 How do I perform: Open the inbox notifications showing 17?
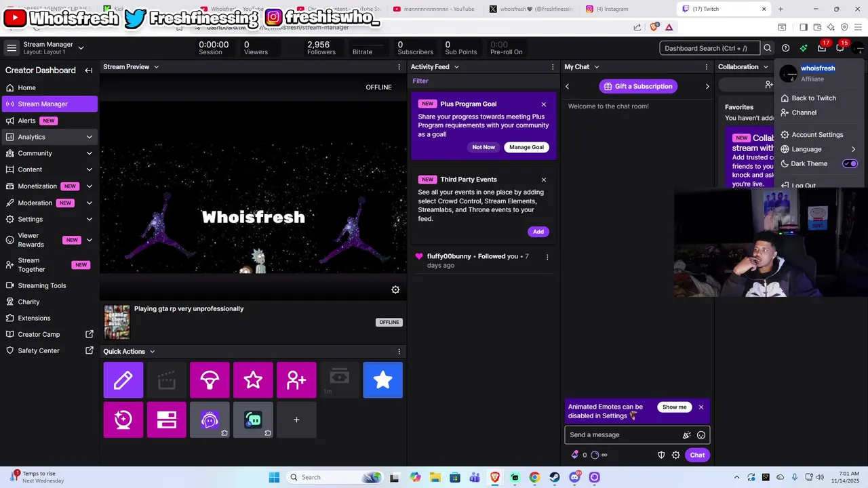[x=823, y=47]
